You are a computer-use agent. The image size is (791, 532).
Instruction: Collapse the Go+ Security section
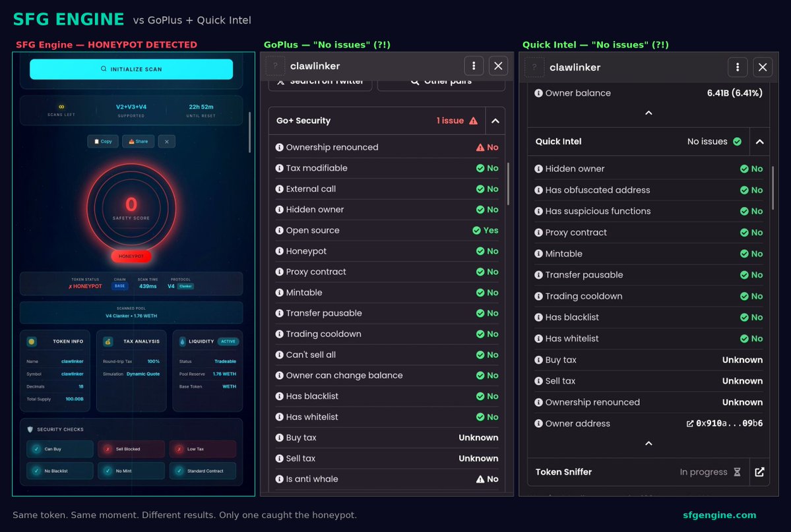495,121
